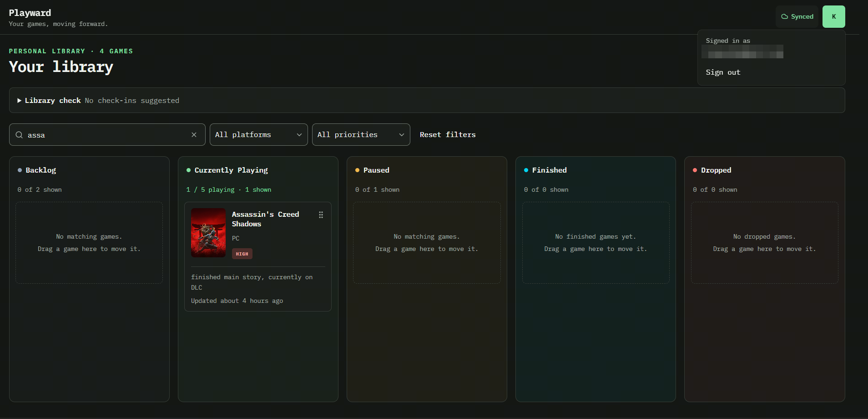Screen dimensions: 868x419
Task: Click the HIGH priority badge
Action: pos(242,254)
